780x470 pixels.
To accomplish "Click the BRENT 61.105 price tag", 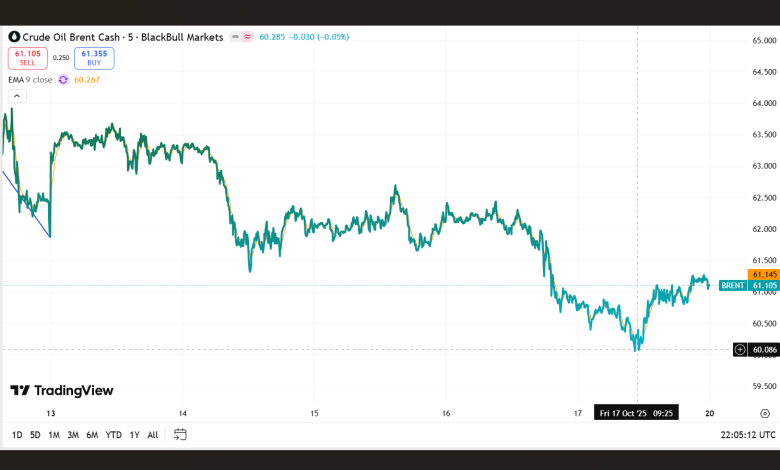I will coord(748,285).
